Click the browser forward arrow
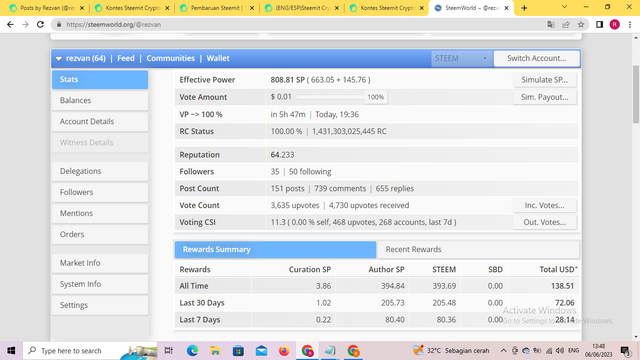Image resolution: width=640 pixels, height=360 pixels. (x=25, y=24)
